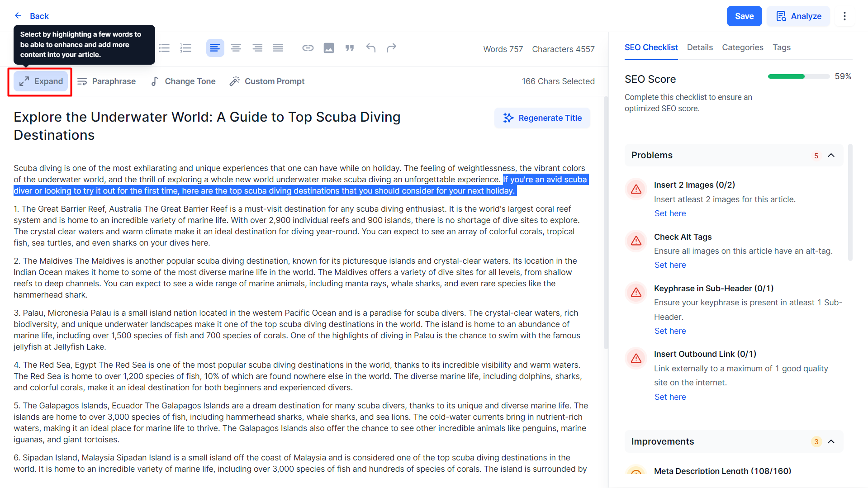
Task: Click The Red Sea, Egypt paragraph
Action: click(299, 376)
